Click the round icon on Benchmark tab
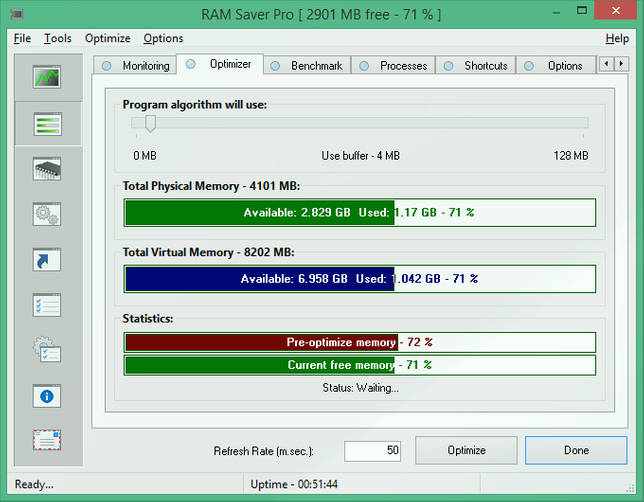Screen dimensions: 644x502 coord(275,66)
